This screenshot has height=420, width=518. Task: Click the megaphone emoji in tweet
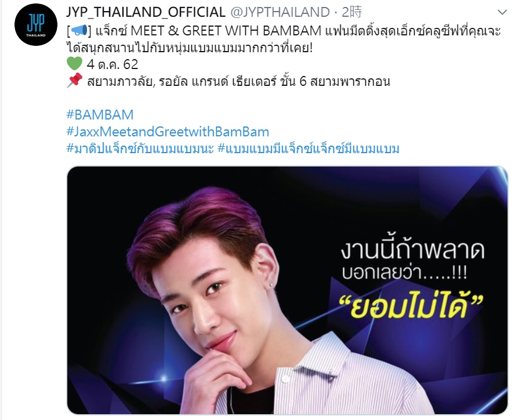[x=79, y=31]
